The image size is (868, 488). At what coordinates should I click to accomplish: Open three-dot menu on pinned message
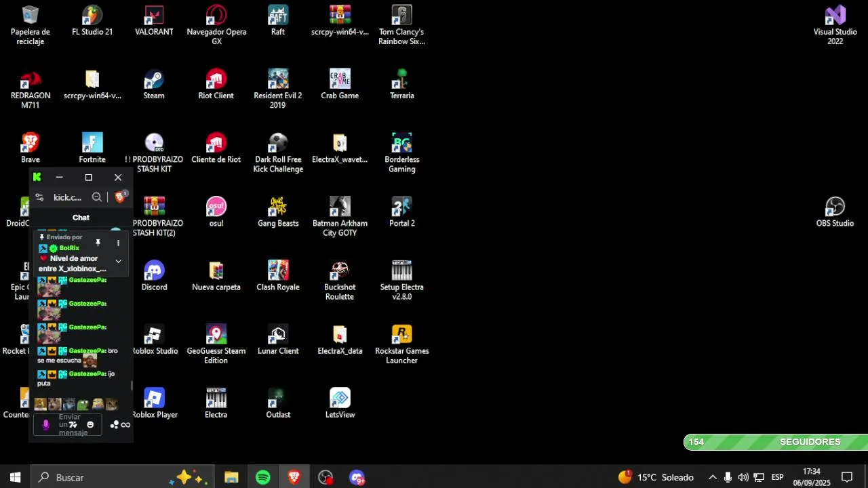[x=118, y=243]
